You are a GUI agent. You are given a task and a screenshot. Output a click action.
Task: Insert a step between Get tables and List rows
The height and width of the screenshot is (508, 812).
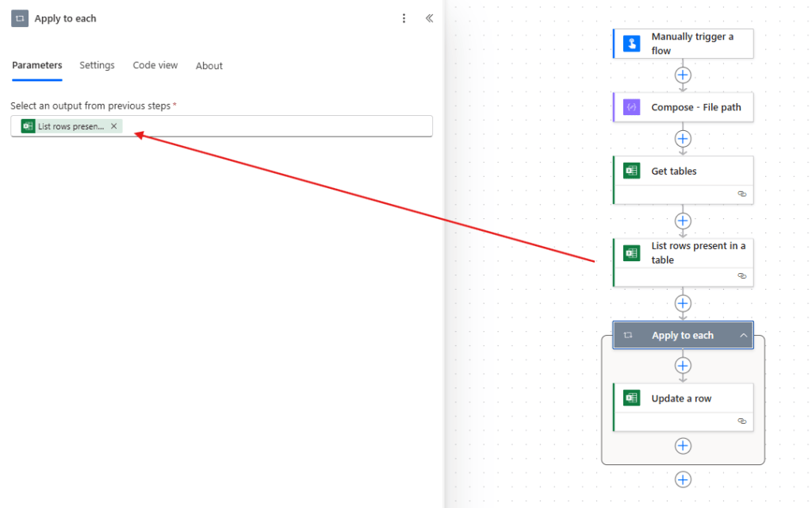pos(683,221)
